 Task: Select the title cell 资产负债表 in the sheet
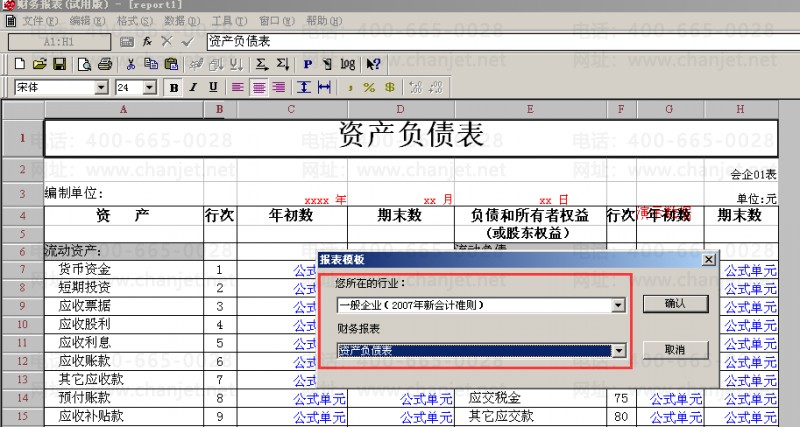point(411,138)
